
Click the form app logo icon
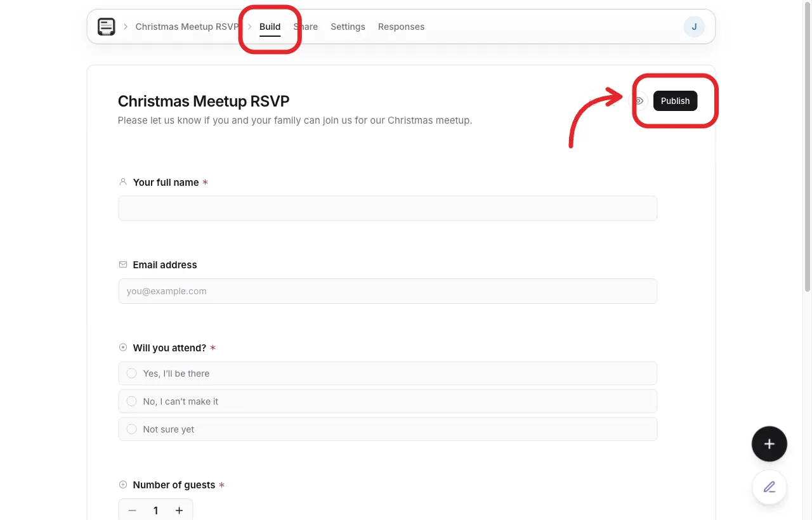(107, 27)
